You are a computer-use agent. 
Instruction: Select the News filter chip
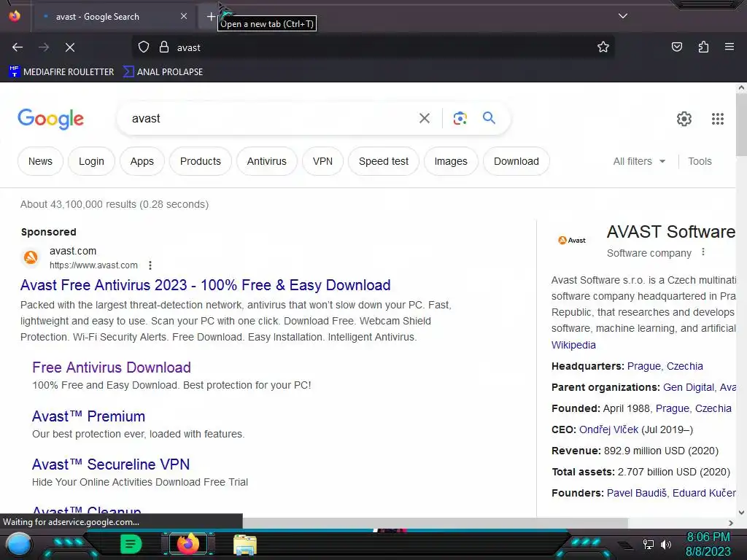41,161
